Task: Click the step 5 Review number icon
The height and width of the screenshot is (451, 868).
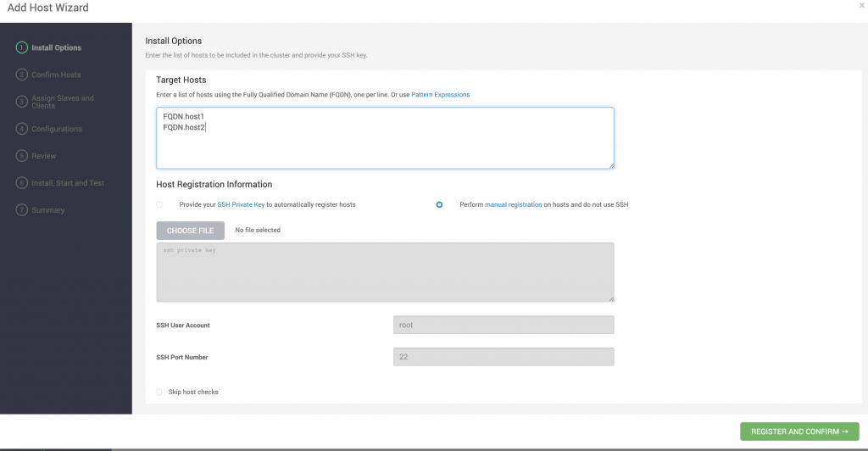Action: point(22,156)
